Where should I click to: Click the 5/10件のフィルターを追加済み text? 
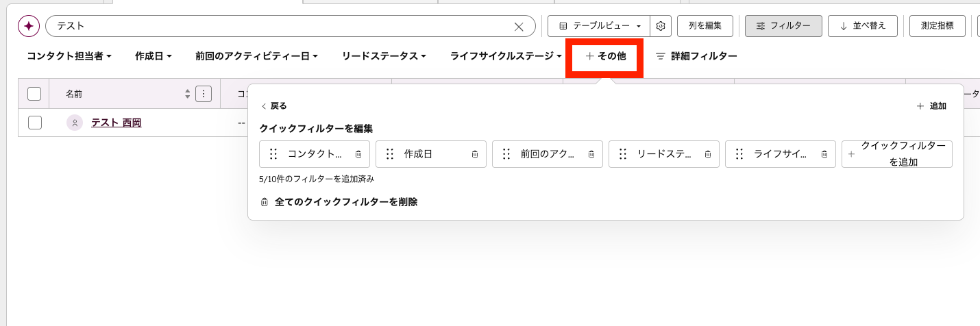click(317, 179)
